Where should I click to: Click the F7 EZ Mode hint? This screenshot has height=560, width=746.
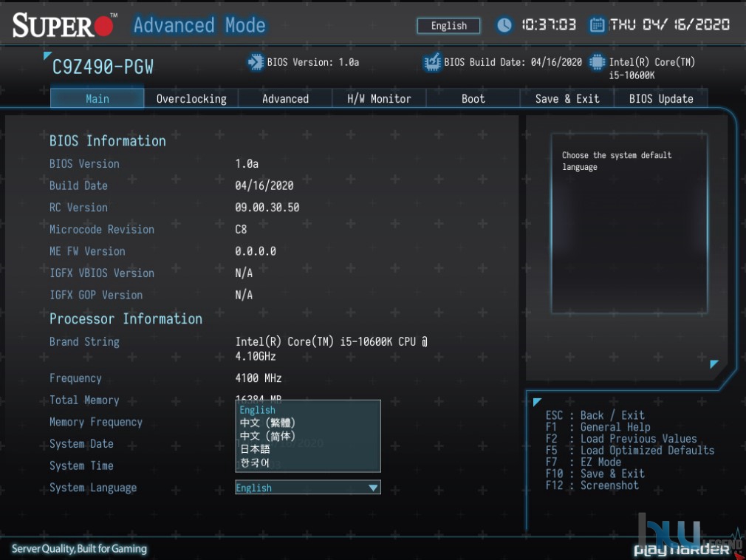584,462
